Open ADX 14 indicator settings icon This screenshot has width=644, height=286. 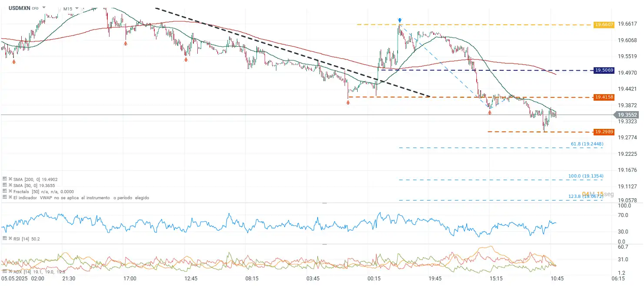tap(4, 272)
